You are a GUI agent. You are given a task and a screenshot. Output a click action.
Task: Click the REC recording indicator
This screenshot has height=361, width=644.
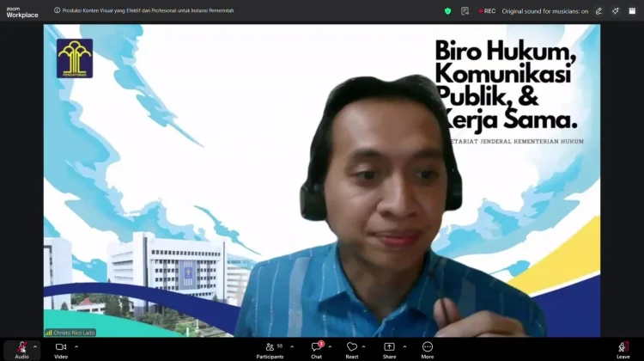tap(487, 11)
